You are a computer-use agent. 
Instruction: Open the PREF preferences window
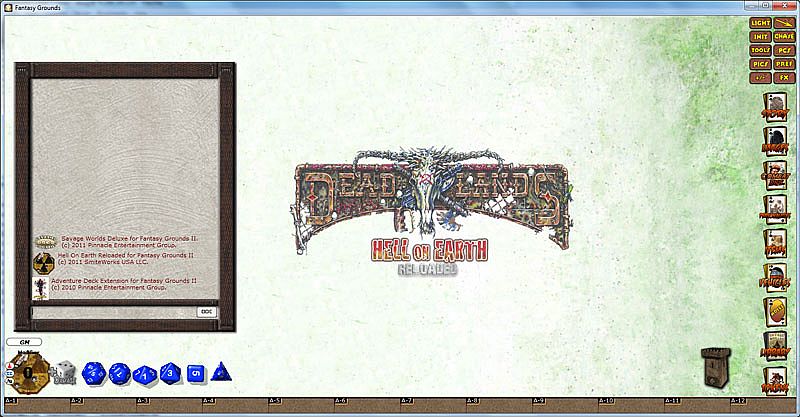pyautogui.click(x=784, y=64)
